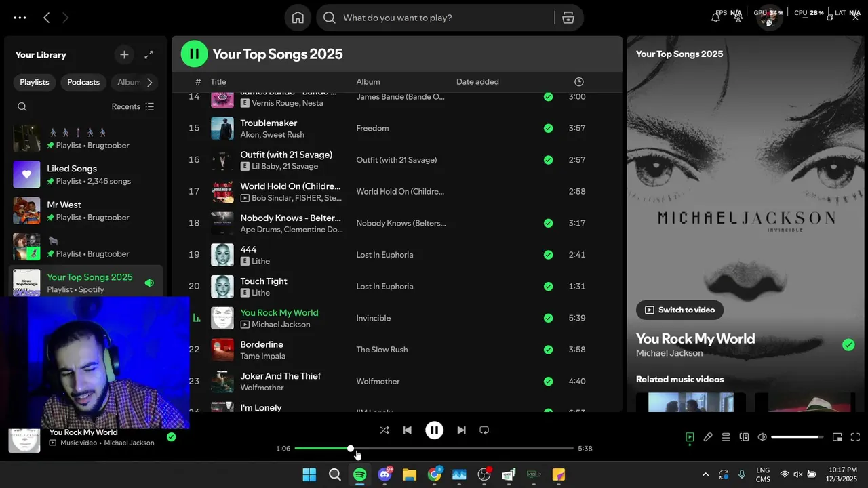The image size is (868, 488).
Task: Pause playback in player bar
Action: (x=434, y=430)
